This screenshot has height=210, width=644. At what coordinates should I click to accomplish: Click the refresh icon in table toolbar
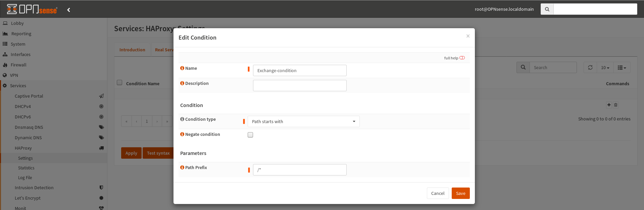tap(590, 67)
